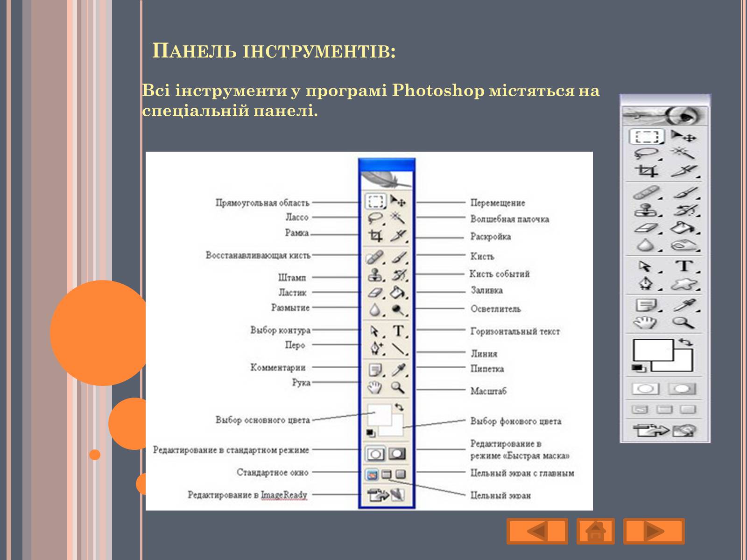The image size is (747, 560).
Task: Click the 'Волшебная палочка' label
Action: coord(510,219)
